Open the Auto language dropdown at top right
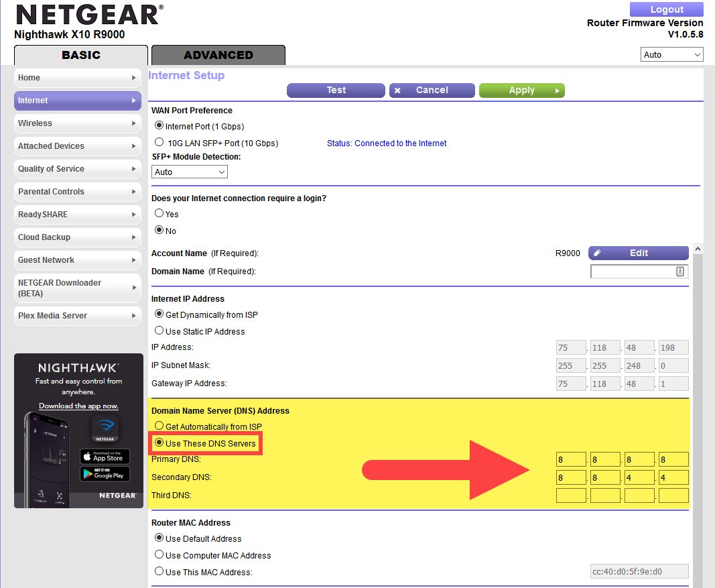715x588 pixels. click(x=671, y=55)
